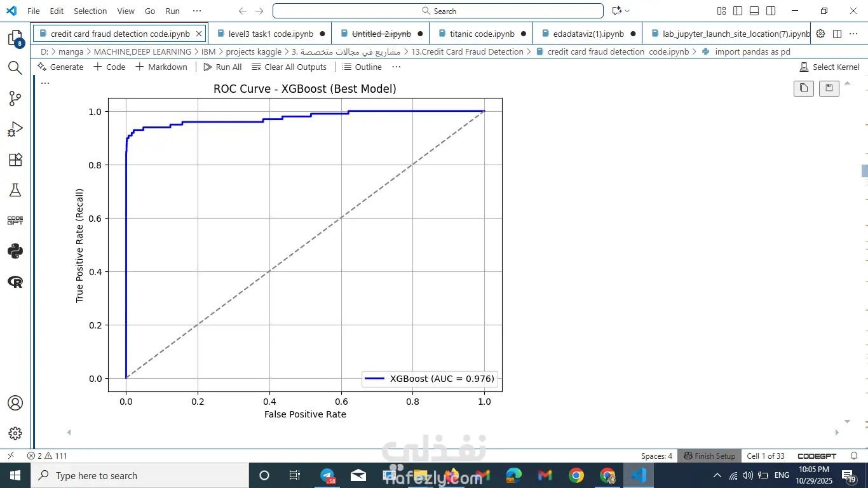
Task: Click the command center search box
Action: (x=438, y=11)
